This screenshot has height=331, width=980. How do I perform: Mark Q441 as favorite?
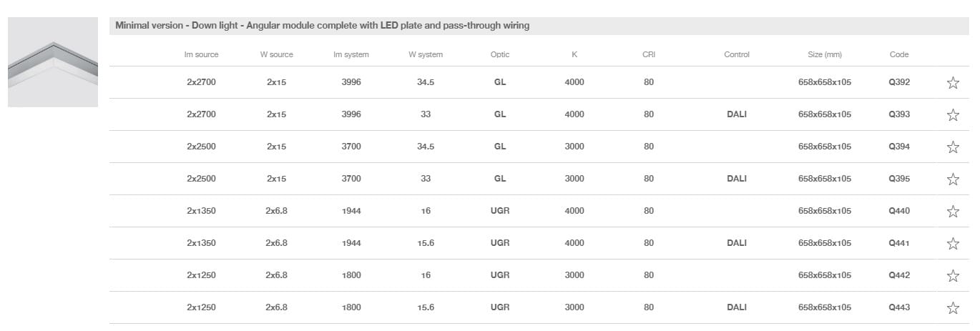[952, 244]
